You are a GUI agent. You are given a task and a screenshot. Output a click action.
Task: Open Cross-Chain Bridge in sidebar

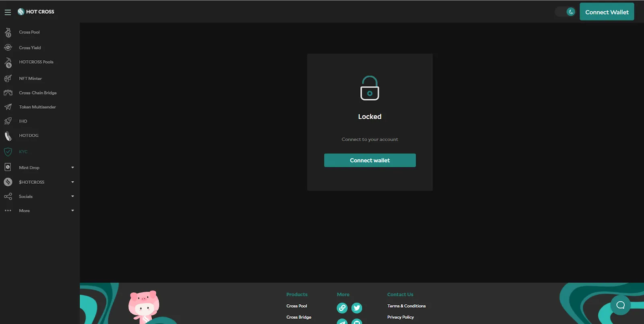(38, 93)
